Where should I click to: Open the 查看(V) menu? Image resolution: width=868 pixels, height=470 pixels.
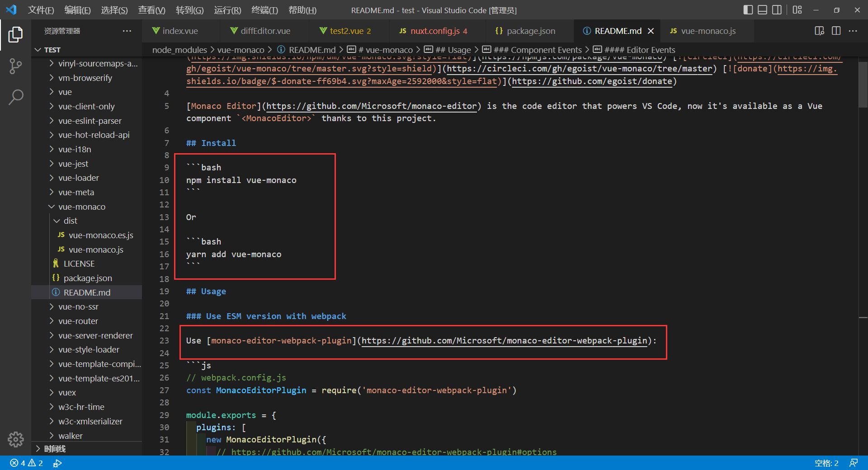point(151,10)
